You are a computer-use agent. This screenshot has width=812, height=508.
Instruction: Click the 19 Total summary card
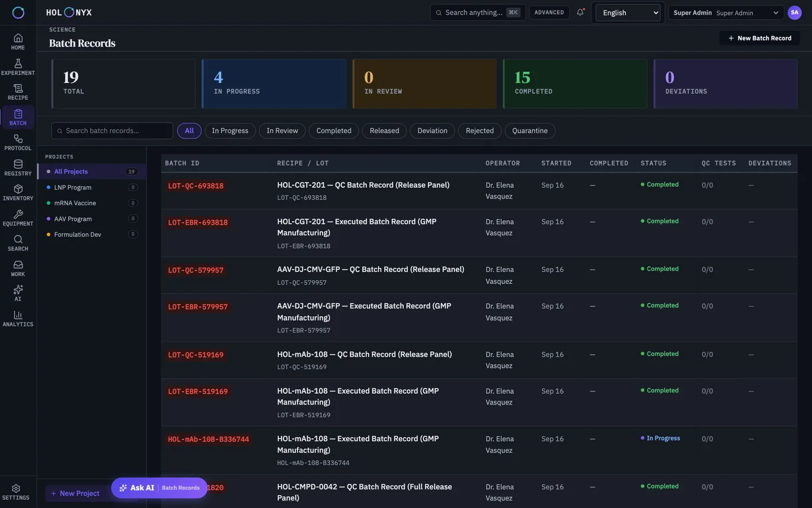pos(123,84)
